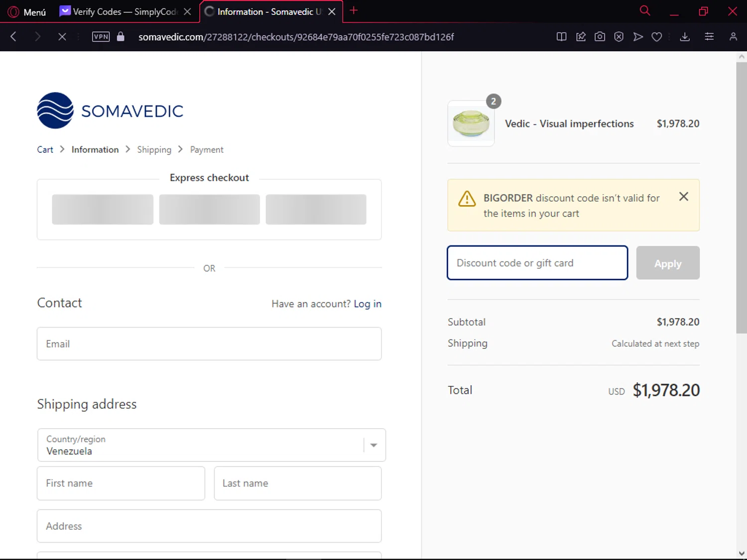Open the ad blocker shield icon
This screenshot has height=560, width=747.
tap(619, 36)
